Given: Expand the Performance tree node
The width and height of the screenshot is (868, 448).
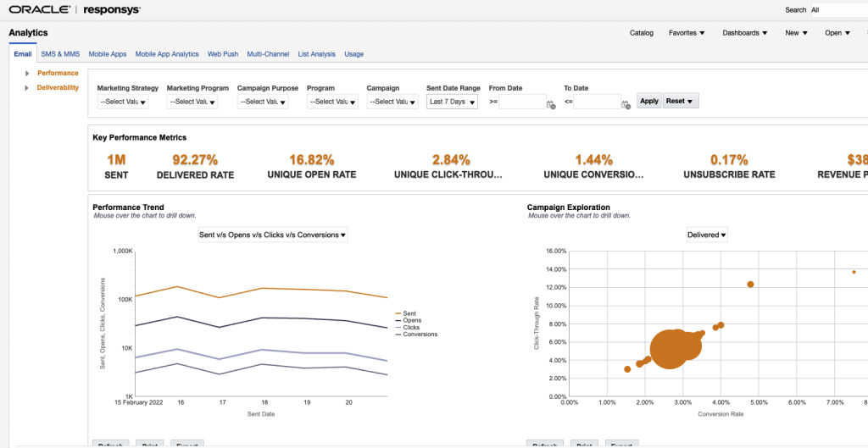Looking at the screenshot, I should 26,73.
